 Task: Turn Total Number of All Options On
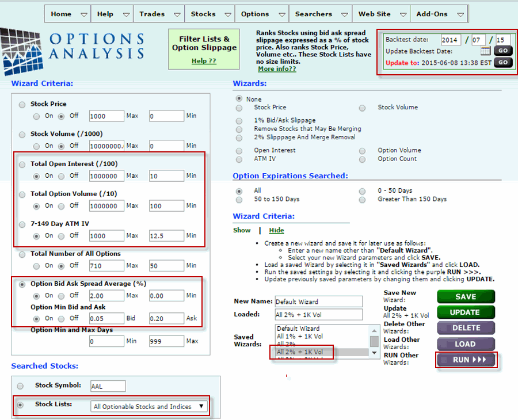[x=36, y=266]
